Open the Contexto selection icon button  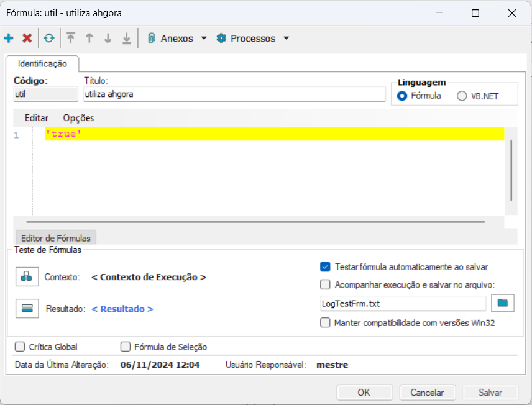[x=27, y=277]
